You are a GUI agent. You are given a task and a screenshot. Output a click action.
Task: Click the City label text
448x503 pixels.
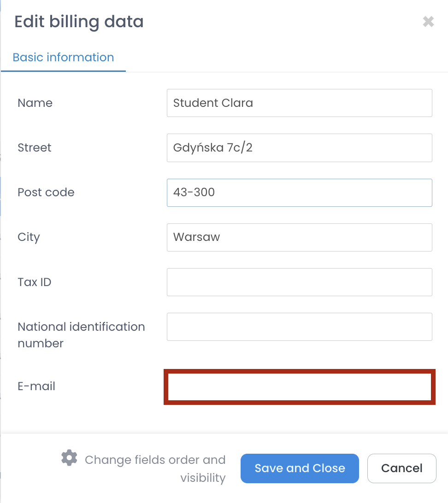coord(29,237)
